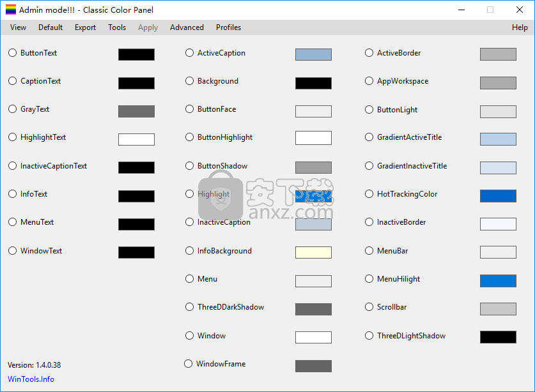This screenshot has width=535, height=392.
Task: Click the black ButtonText color swatch
Action: click(x=137, y=54)
